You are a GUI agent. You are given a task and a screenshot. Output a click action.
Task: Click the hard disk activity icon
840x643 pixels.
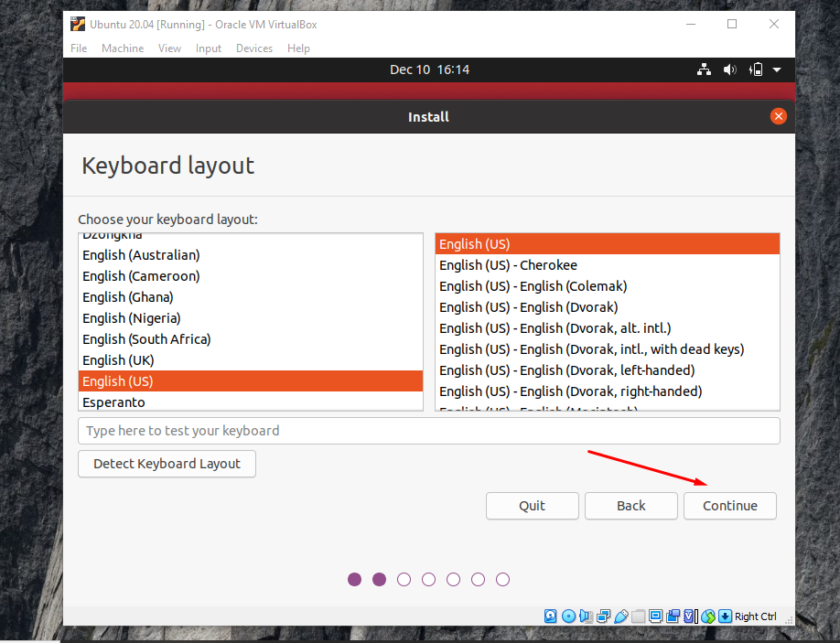[550, 616]
